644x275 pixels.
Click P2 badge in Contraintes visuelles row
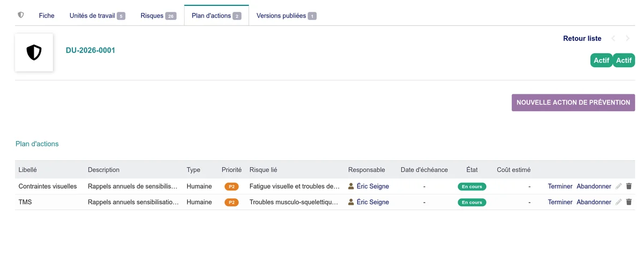pyautogui.click(x=232, y=187)
